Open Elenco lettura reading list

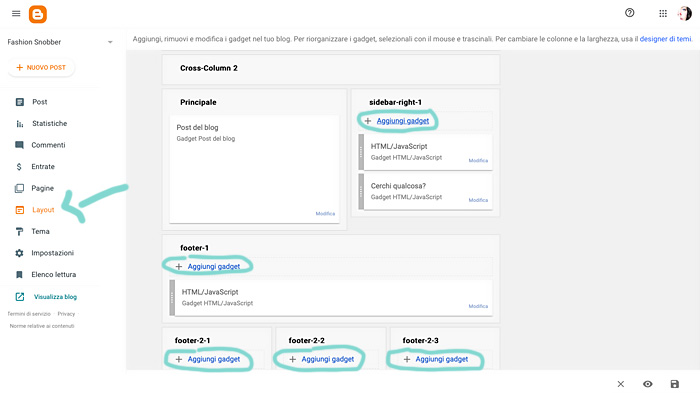pos(54,275)
